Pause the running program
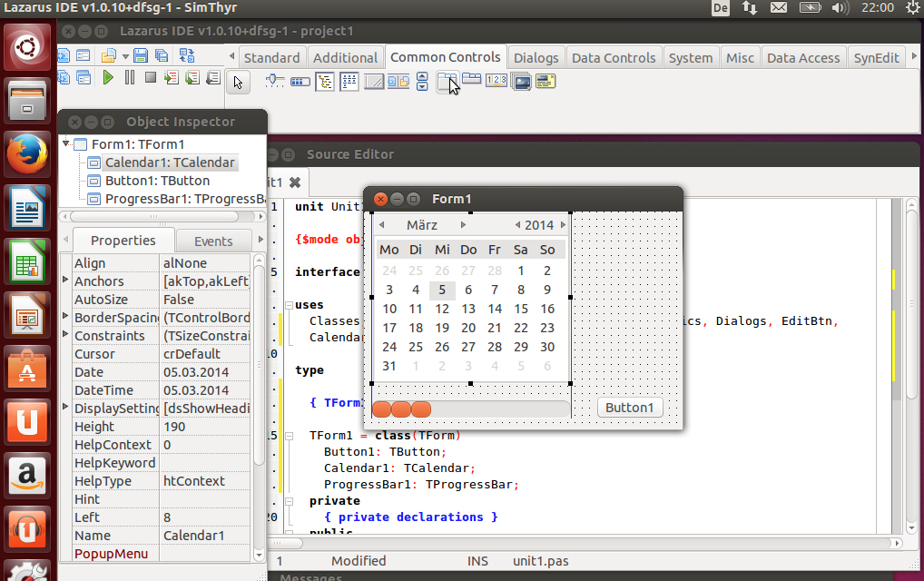 click(x=130, y=77)
